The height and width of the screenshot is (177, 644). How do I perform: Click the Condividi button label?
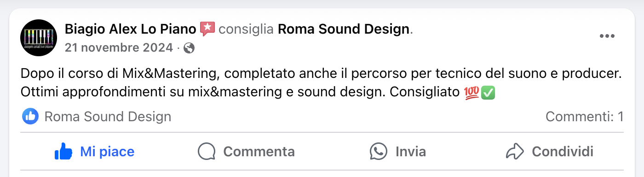tap(563, 151)
